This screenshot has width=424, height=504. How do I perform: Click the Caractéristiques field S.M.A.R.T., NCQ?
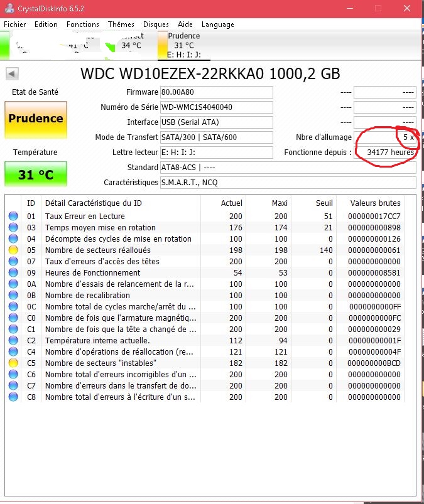point(288,183)
